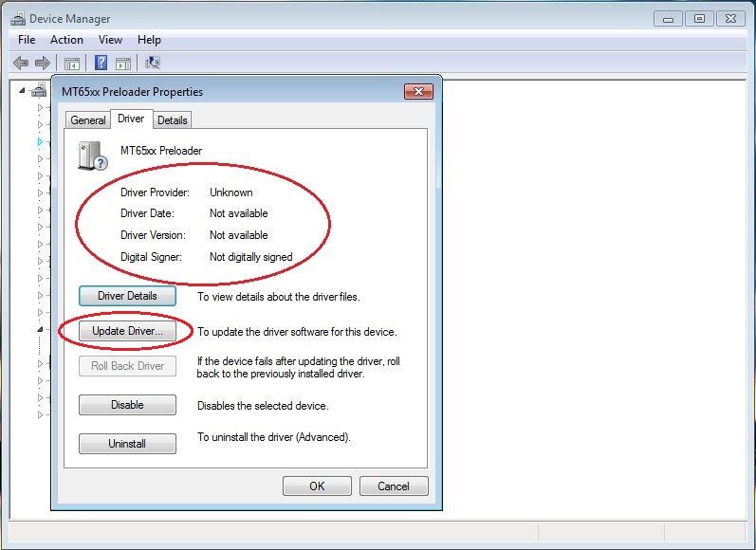Click the Driver Details button

tap(127, 296)
